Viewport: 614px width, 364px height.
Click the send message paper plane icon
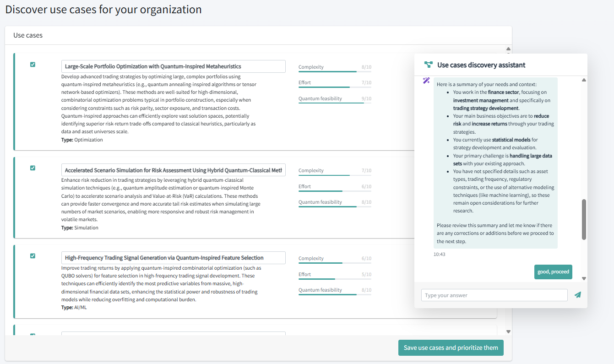578,295
